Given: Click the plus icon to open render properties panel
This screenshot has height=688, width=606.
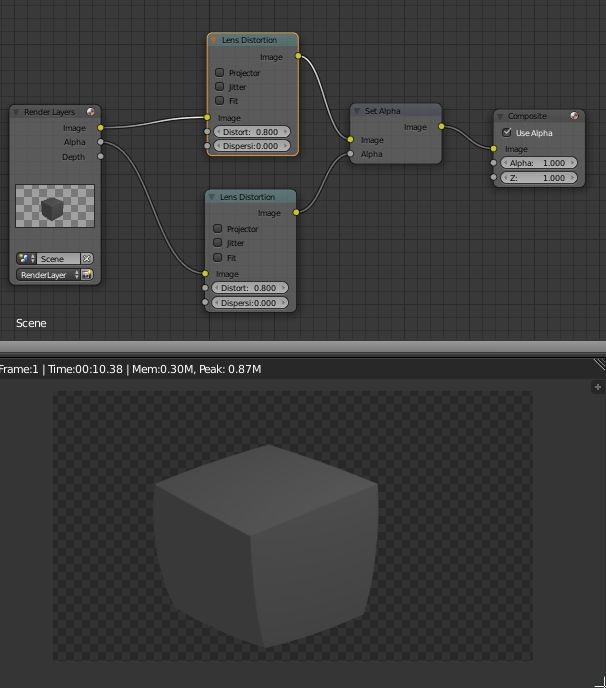Looking at the screenshot, I should tap(598, 387).
